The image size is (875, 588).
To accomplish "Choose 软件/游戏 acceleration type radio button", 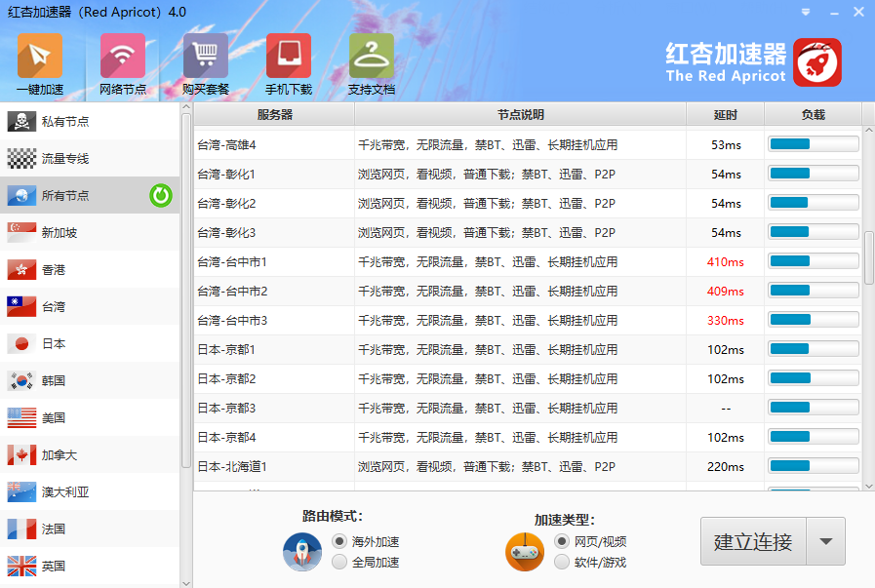I will 562,562.
